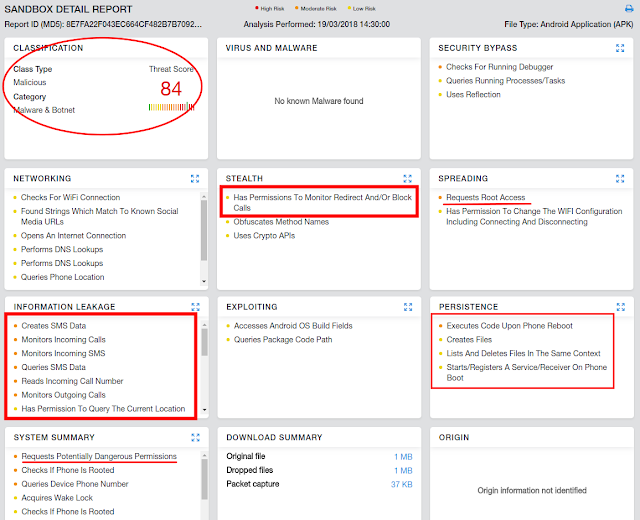Click Requests Potentially Dangerous Permissions item

point(98,457)
